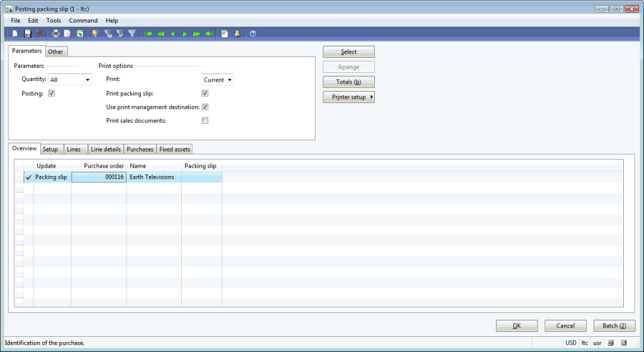Click the Next record arrow icon
Viewport: 644px width, 352px height.
[x=184, y=34]
